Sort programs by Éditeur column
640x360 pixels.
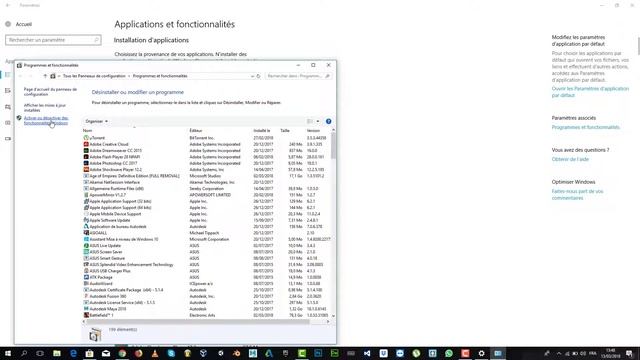tap(196, 131)
